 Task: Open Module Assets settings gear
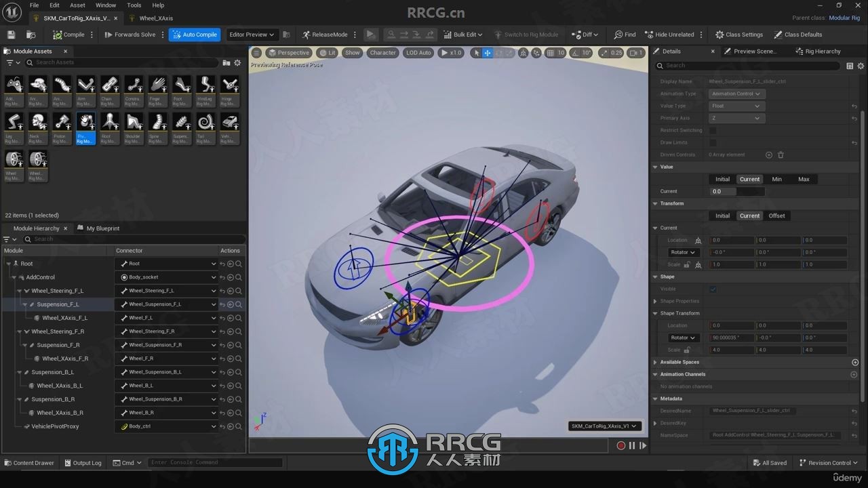237,62
